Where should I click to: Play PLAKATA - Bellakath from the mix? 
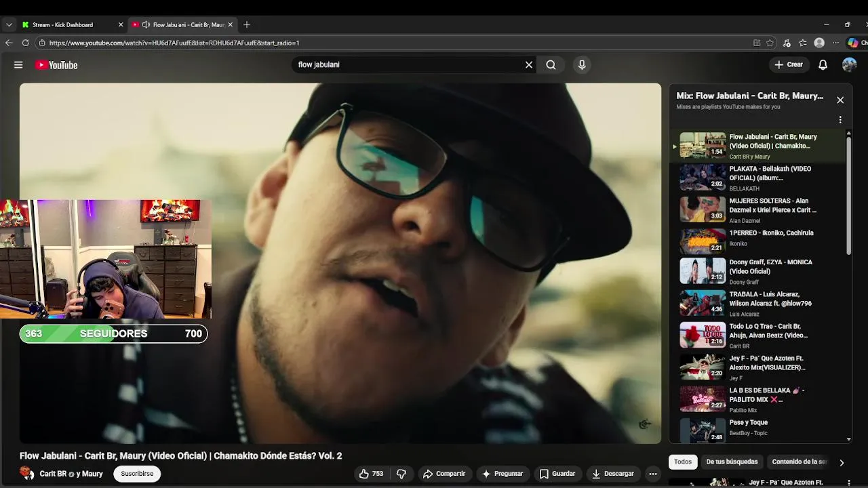(x=759, y=178)
